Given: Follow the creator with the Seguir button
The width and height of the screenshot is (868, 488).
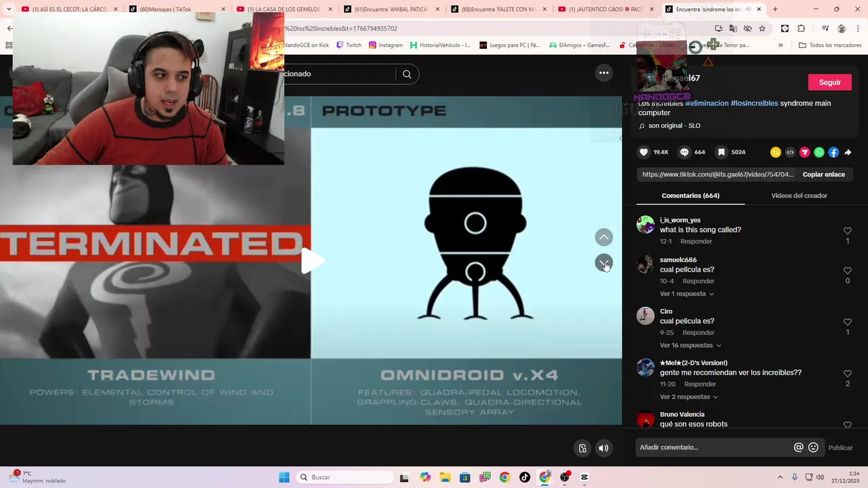Looking at the screenshot, I should (x=830, y=82).
